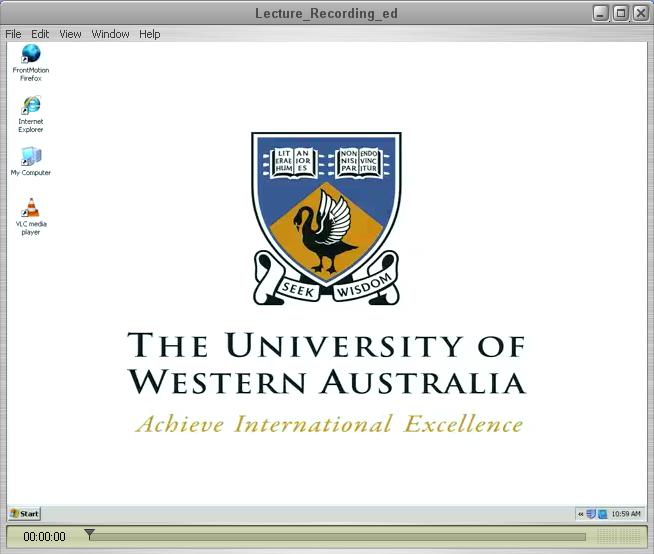Click the University of Western Australia crest

(x=326, y=219)
